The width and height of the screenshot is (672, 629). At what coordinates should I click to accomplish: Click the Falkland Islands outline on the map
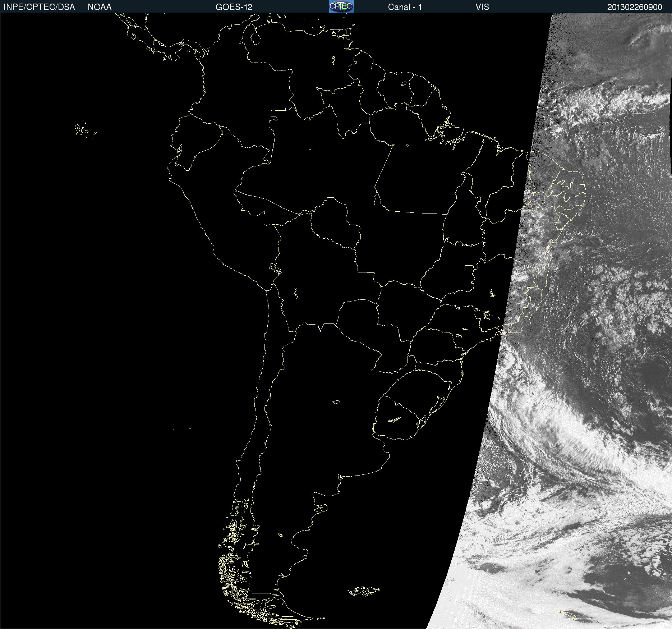[364, 591]
